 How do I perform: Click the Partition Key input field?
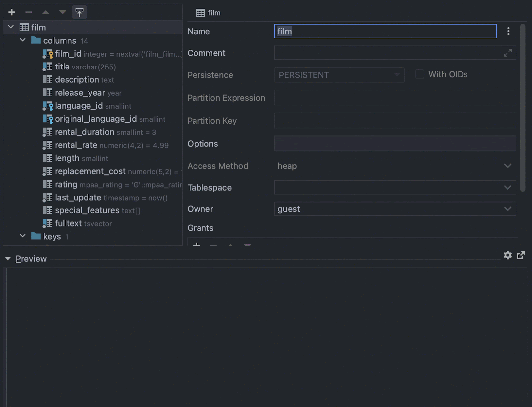tap(395, 121)
